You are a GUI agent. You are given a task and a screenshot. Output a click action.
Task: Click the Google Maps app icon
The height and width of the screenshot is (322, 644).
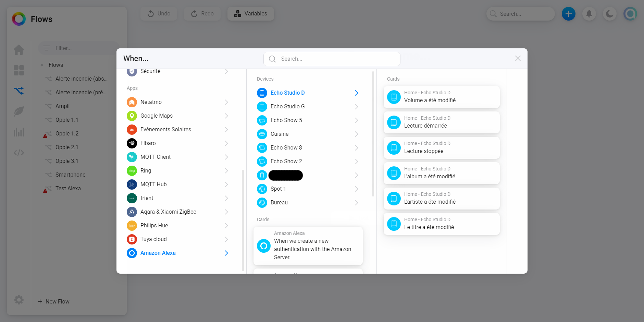pyautogui.click(x=132, y=116)
